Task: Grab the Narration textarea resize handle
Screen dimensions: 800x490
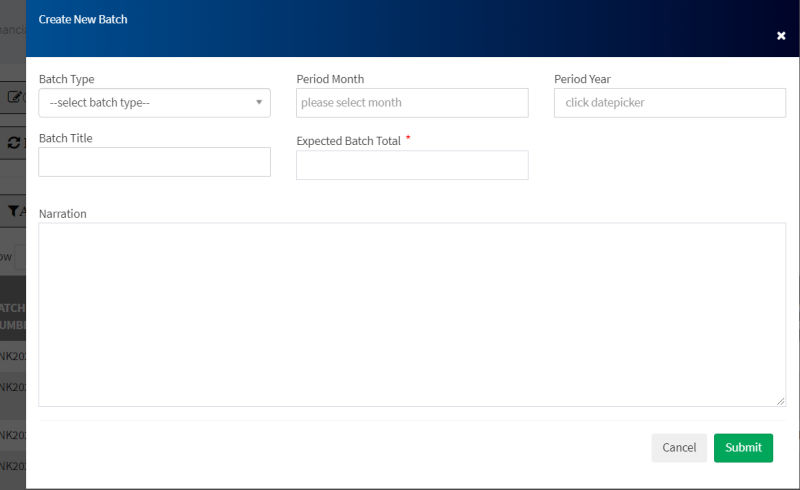Action: [780, 401]
